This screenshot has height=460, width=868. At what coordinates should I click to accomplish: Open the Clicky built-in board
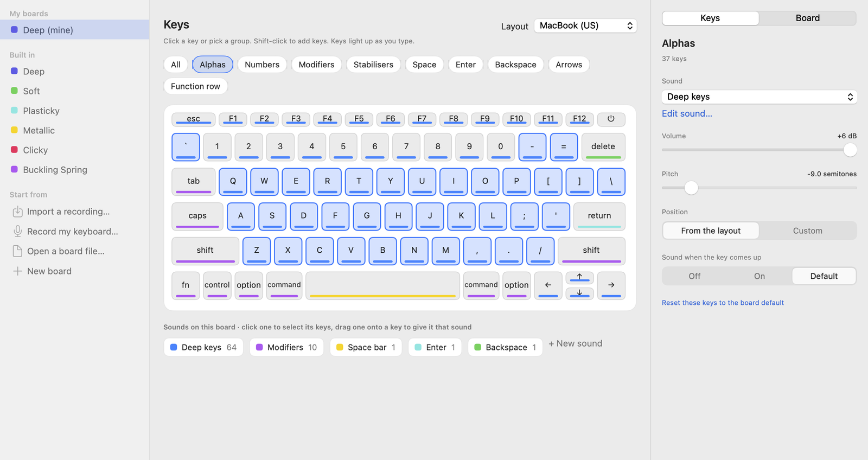click(x=74, y=150)
